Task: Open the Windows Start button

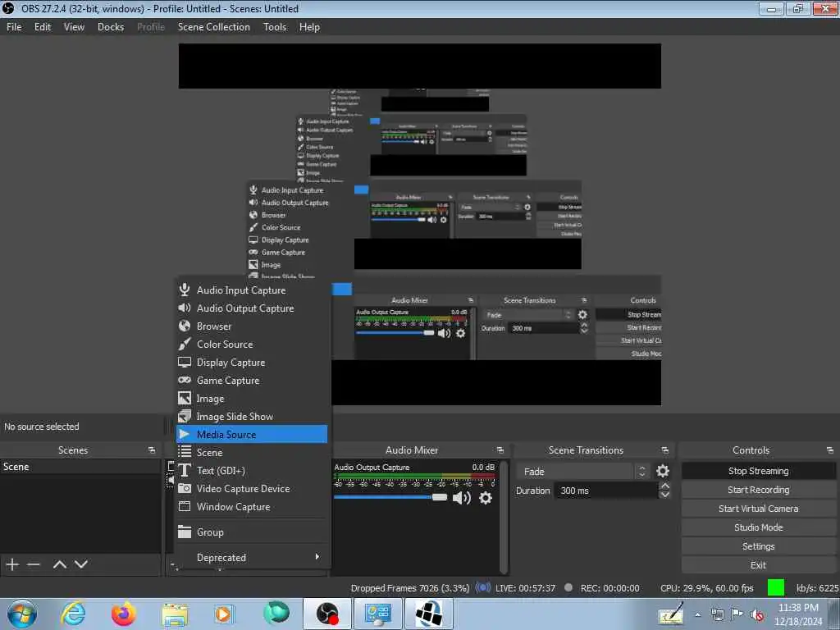Action: (x=22, y=614)
